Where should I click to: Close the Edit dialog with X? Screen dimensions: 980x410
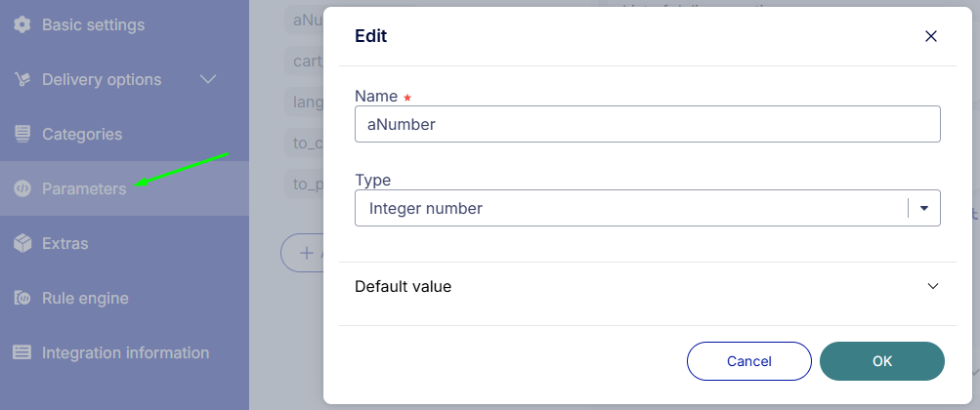pyautogui.click(x=930, y=36)
